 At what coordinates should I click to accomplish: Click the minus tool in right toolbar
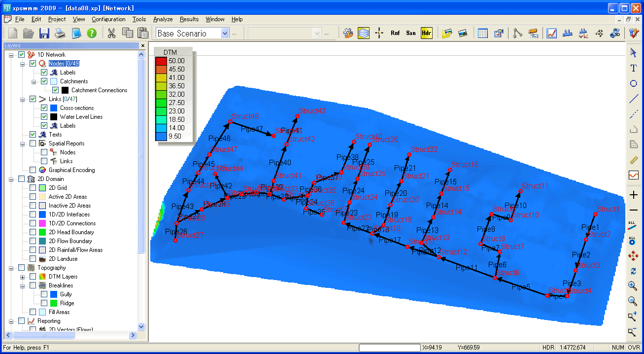tap(634, 210)
